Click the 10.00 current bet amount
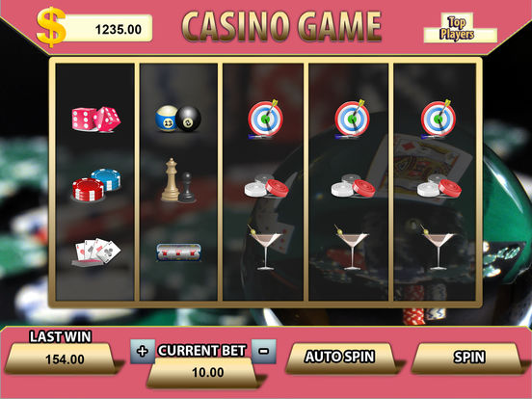This screenshot has height=399, width=532. click(x=203, y=373)
